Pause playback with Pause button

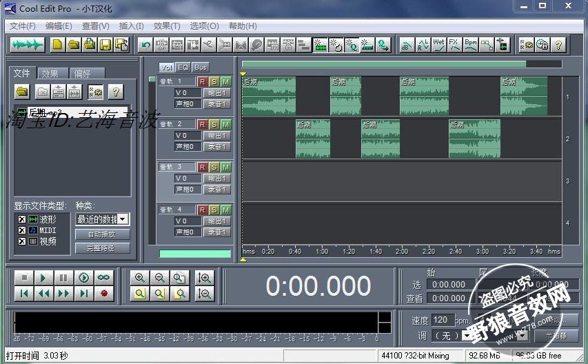point(63,278)
